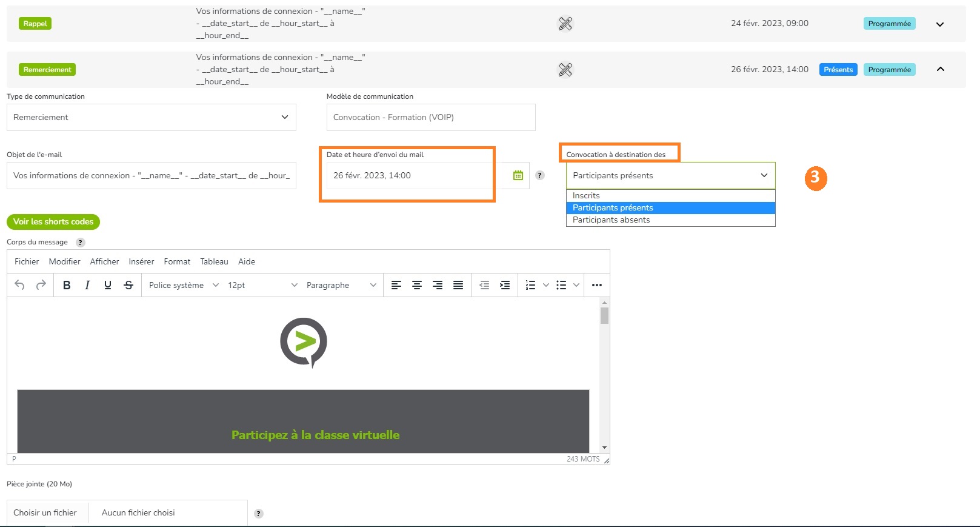The height and width of the screenshot is (527, 980).
Task: Click the editor resize handle corner
Action: coord(606,460)
